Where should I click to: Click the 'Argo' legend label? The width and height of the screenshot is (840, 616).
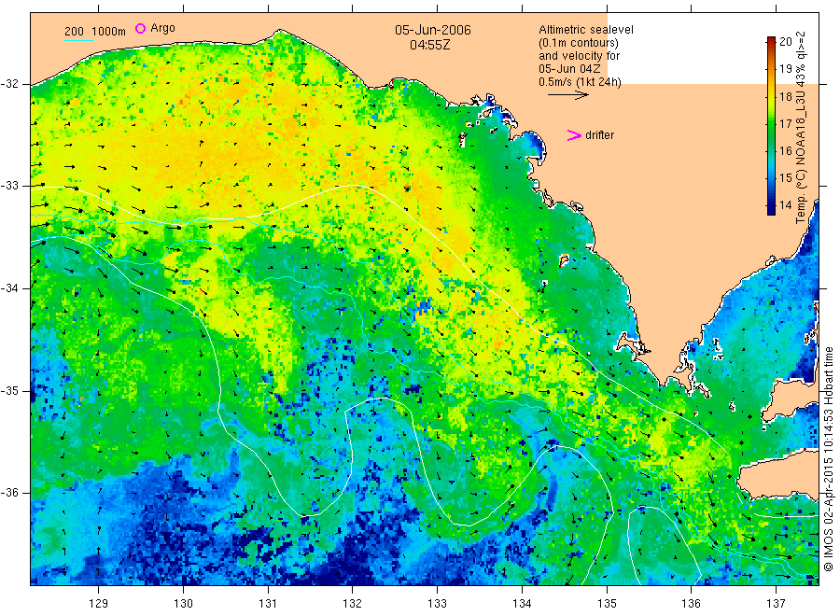(x=162, y=28)
